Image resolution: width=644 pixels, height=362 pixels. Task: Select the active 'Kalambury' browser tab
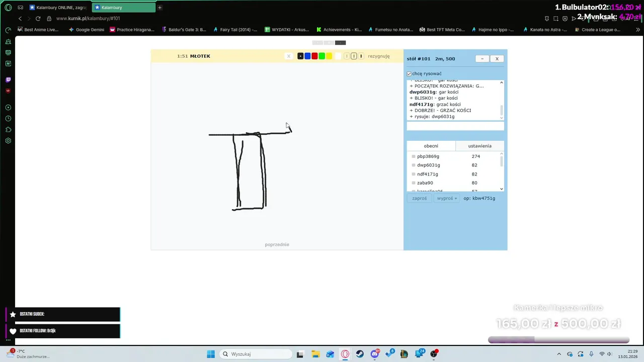click(123, 8)
